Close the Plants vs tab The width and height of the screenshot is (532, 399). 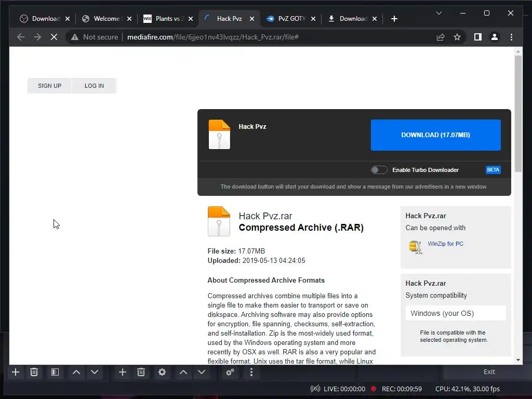[191, 19]
